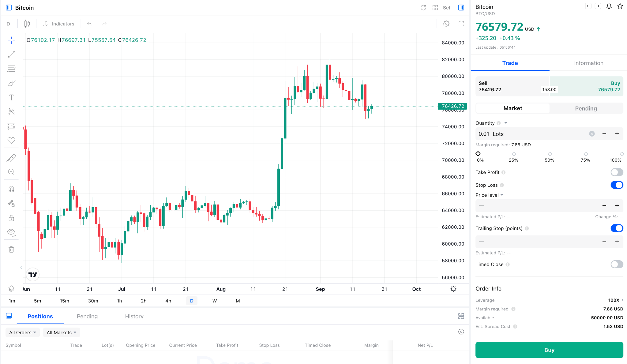Select the trend line drawing tool
The image size is (627, 364).
(11, 54)
